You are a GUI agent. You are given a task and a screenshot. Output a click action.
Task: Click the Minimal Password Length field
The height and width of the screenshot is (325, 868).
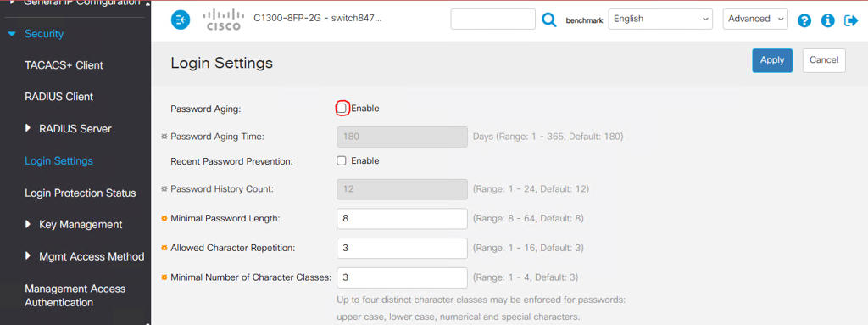(402, 219)
